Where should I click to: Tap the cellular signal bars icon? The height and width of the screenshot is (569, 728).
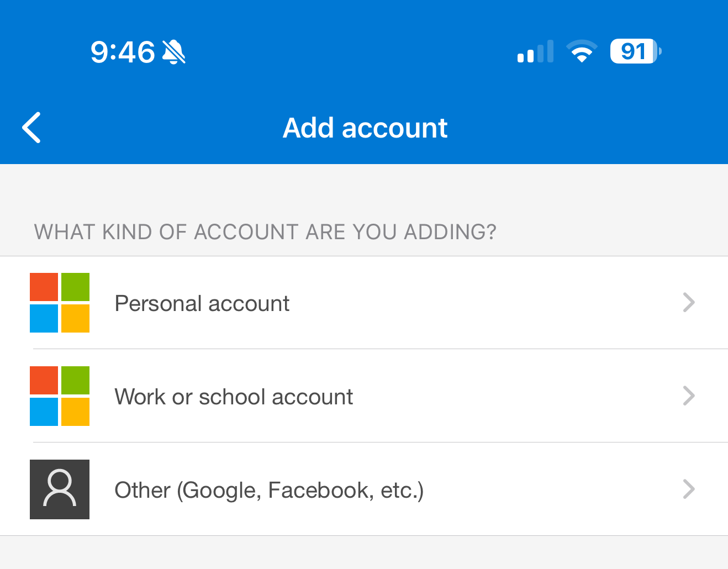pyautogui.click(x=535, y=51)
